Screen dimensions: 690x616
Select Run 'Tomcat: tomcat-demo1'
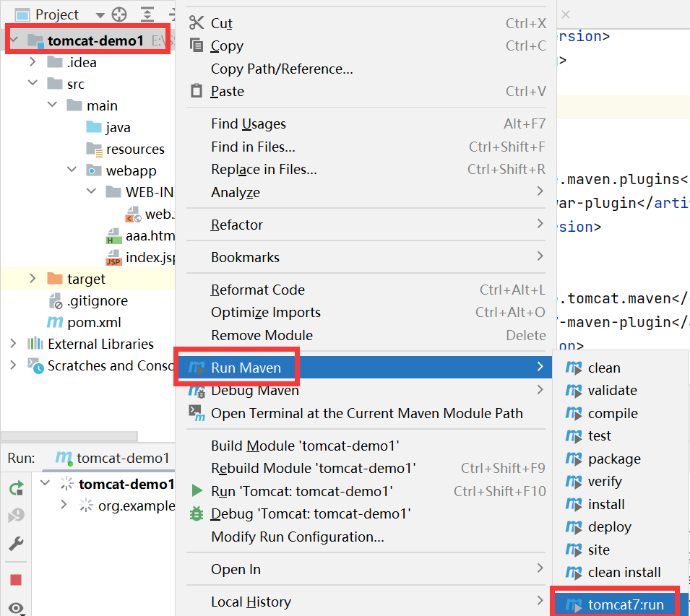pyautogui.click(x=366, y=491)
